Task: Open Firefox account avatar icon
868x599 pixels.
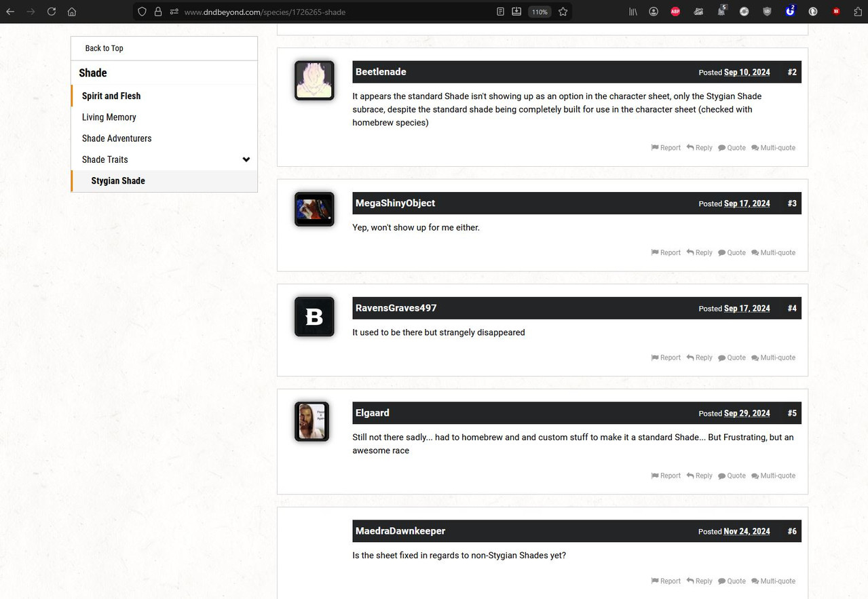Action: (x=654, y=12)
